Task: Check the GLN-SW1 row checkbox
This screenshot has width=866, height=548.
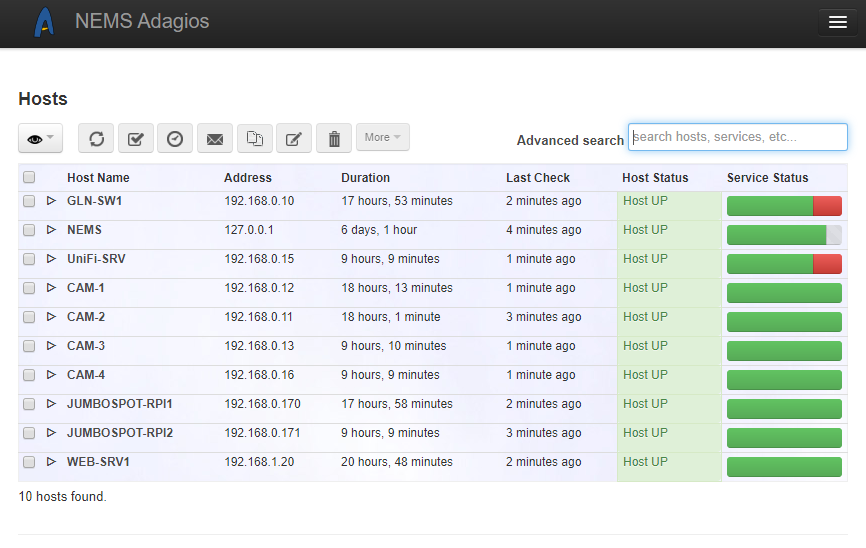Action: [x=29, y=201]
